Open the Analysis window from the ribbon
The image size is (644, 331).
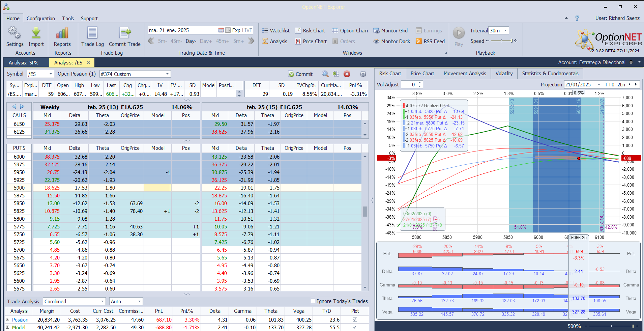pyautogui.click(x=275, y=42)
